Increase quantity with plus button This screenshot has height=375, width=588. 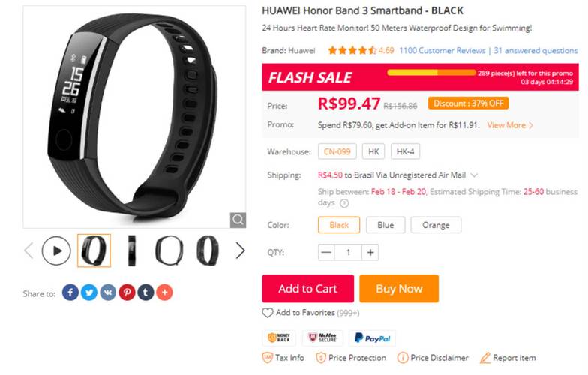tap(370, 252)
